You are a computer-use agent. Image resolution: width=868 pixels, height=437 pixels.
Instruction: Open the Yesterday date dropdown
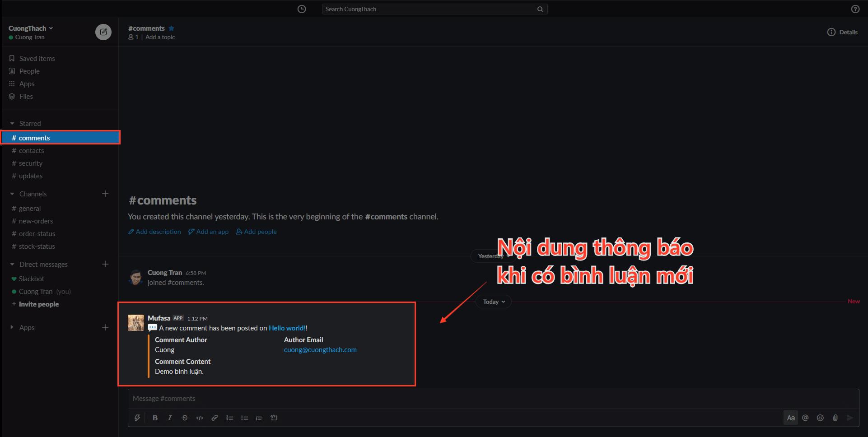(x=494, y=256)
